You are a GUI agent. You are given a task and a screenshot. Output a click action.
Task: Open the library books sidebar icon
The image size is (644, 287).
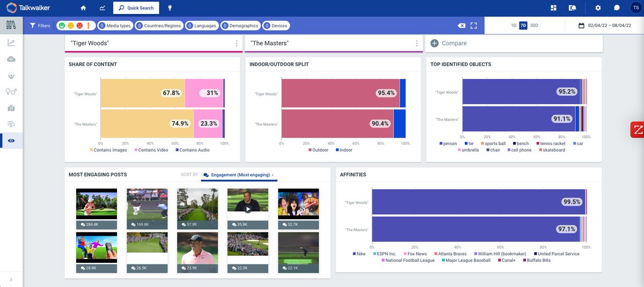tap(11, 25)
